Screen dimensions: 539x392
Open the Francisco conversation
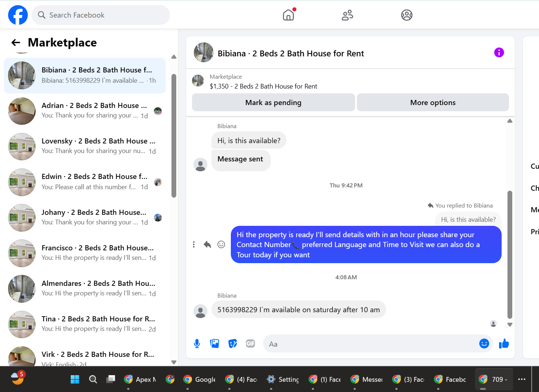(85, 253)
